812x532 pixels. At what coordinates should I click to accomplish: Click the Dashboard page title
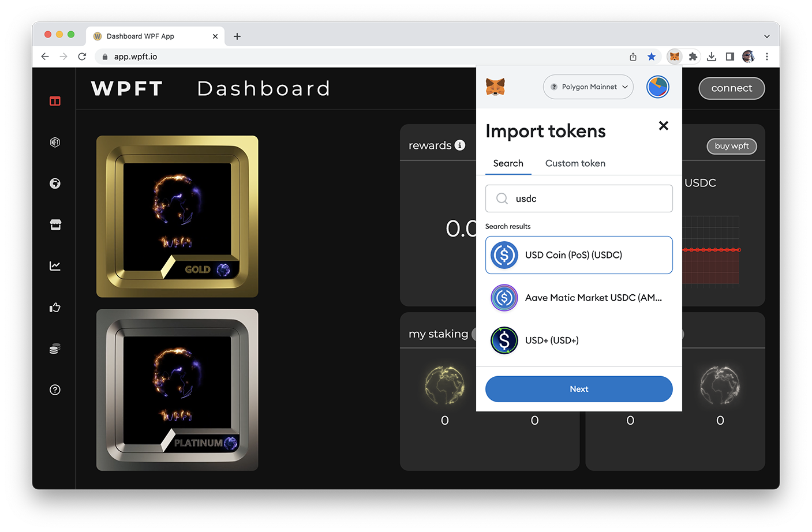tap(264, 88)
